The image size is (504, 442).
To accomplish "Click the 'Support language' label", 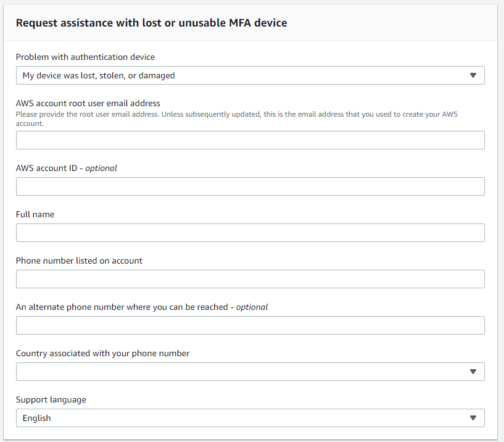I will [51, 399].
